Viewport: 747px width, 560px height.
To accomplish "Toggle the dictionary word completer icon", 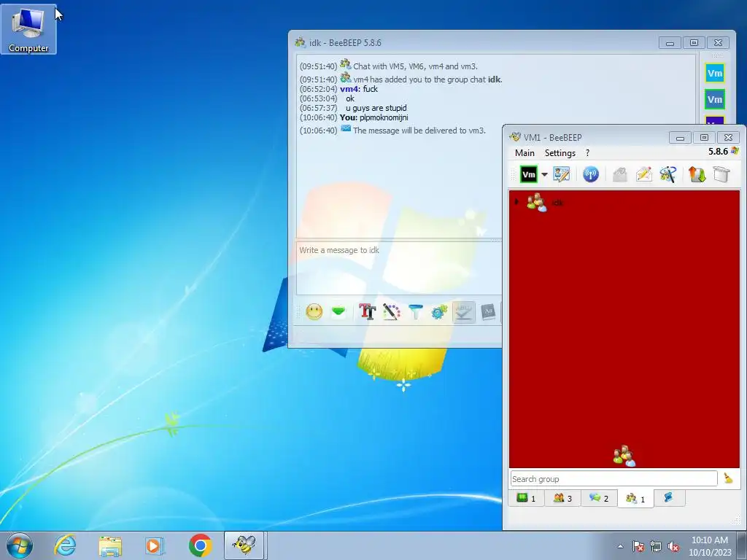I will [x=488, y=312].
